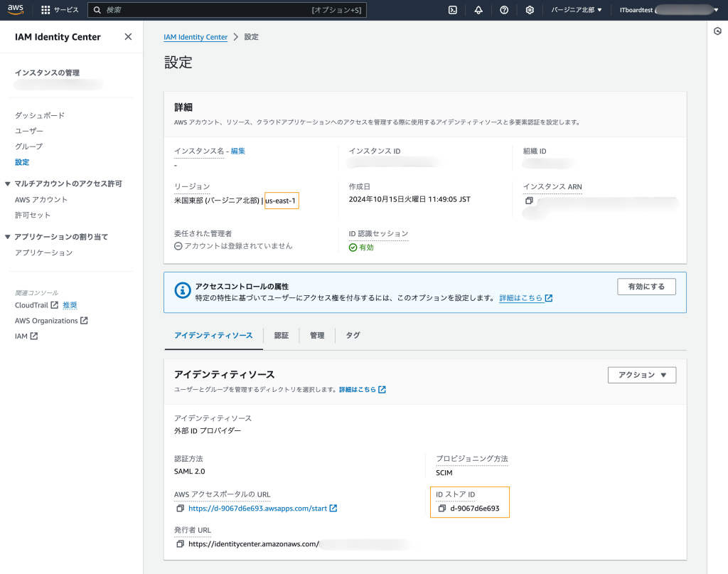
Task: Copy the 発行者 URL
Action: tap(180, 543)
